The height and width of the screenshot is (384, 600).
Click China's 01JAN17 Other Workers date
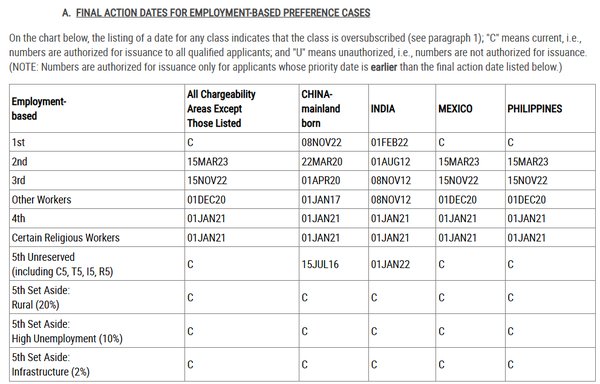point(321,200)
